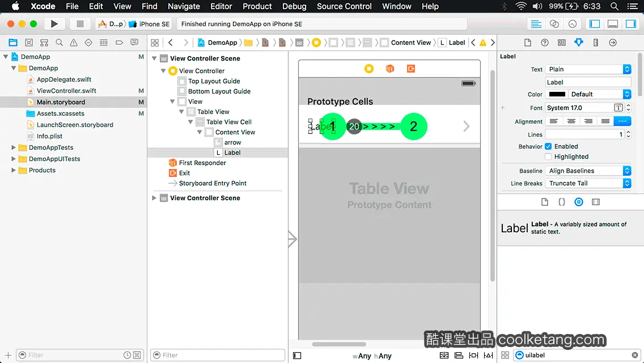Expand the Products folder
The width and height of the screenshot is (644, 363).
14,170
